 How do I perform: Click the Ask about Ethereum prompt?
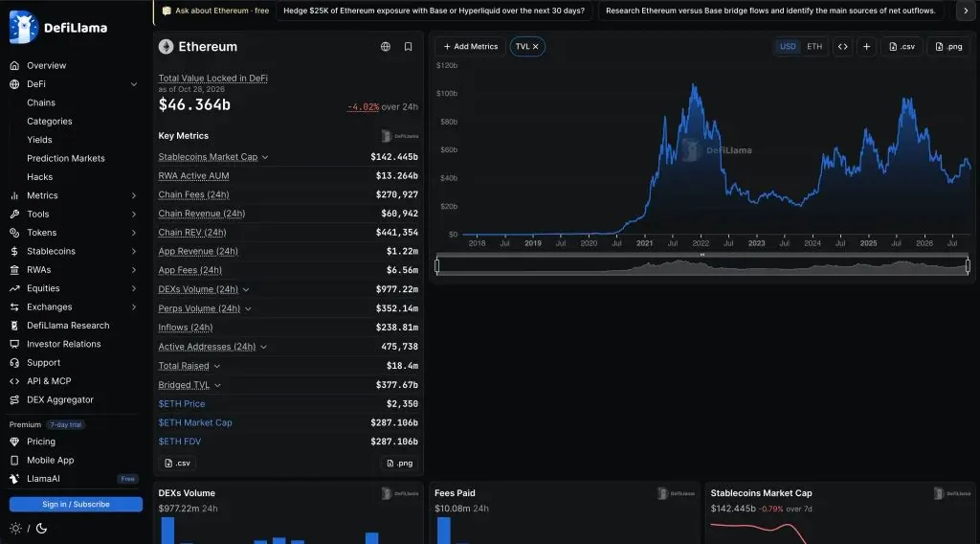tap(215, 11)
